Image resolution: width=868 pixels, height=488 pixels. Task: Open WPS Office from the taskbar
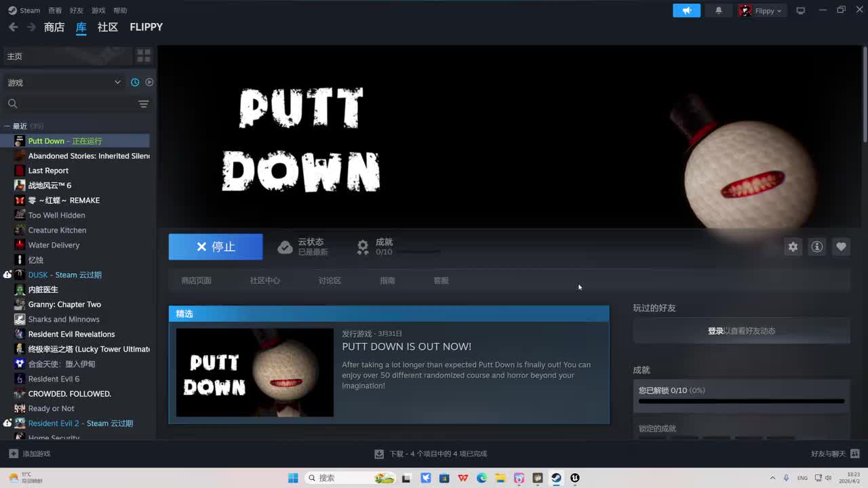463,478
